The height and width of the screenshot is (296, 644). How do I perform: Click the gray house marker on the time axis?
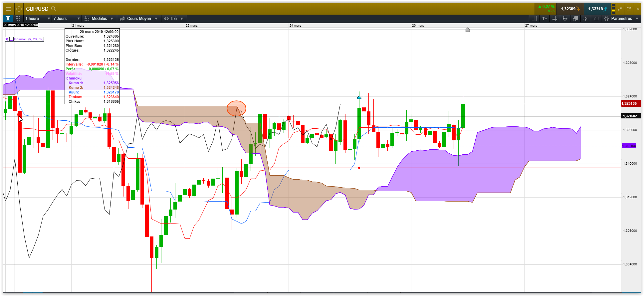[468, 30]
